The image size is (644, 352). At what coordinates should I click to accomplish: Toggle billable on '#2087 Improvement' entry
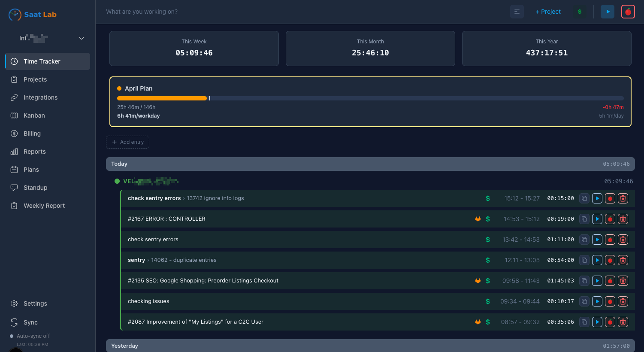(488, 322)
